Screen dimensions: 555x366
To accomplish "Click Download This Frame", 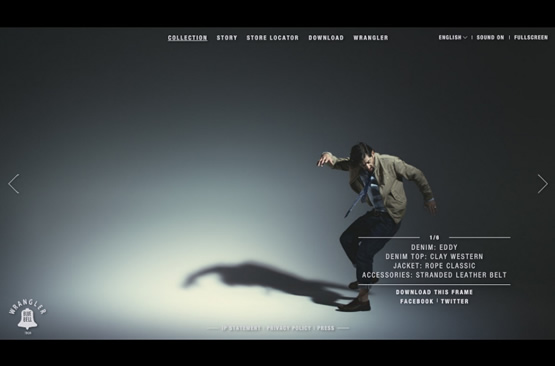I will (x=434, y=292).
